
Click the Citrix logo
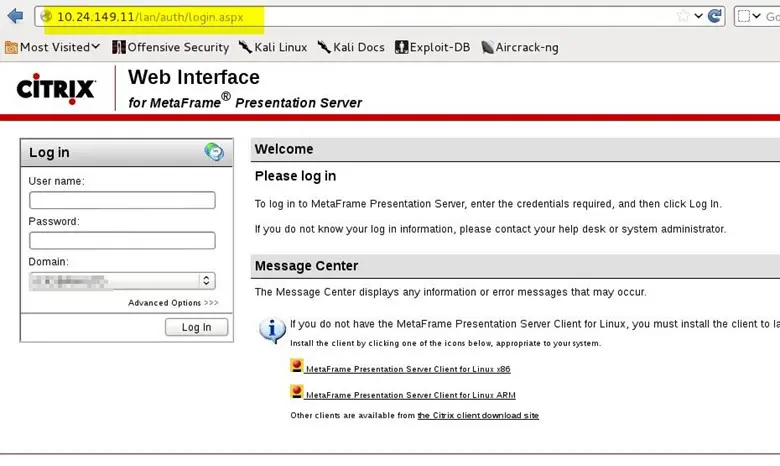56,89
